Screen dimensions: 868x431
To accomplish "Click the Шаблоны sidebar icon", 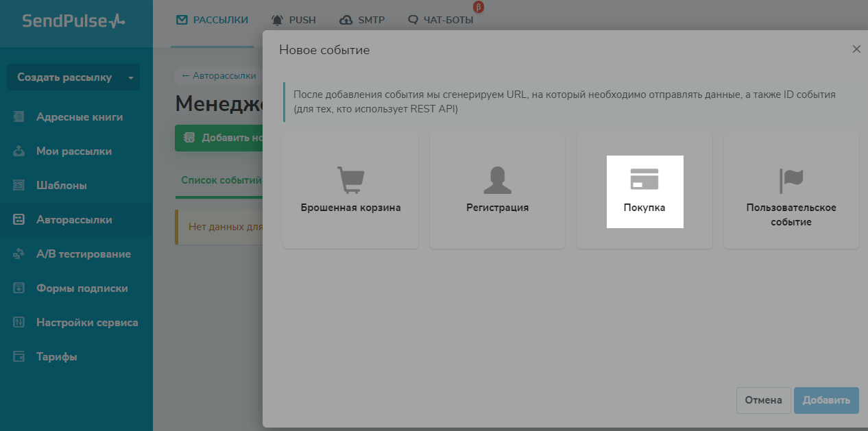I will coord(19,186).
